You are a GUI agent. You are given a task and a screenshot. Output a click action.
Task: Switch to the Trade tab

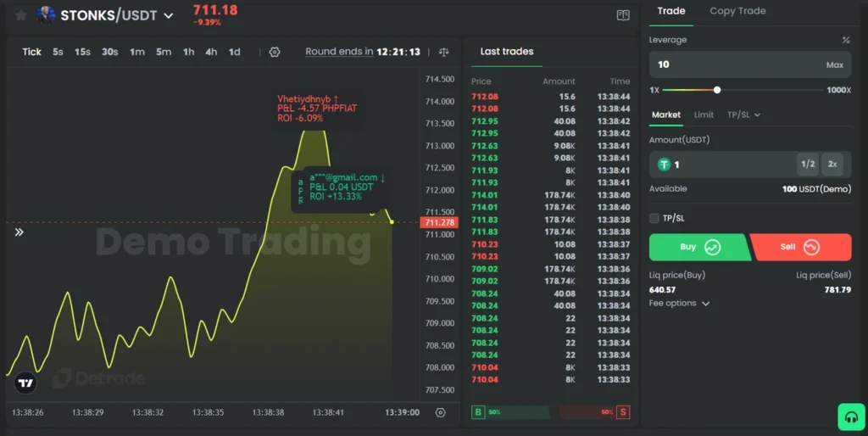[671, 11]
